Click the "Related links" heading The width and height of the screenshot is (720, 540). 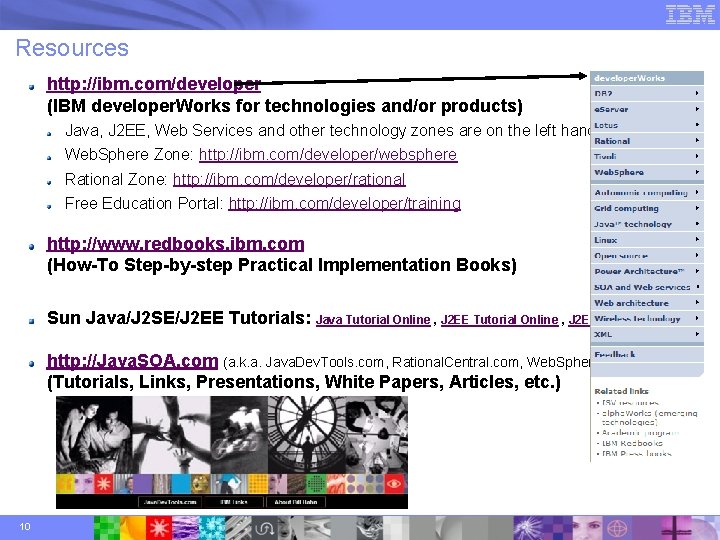click(621, 391)
